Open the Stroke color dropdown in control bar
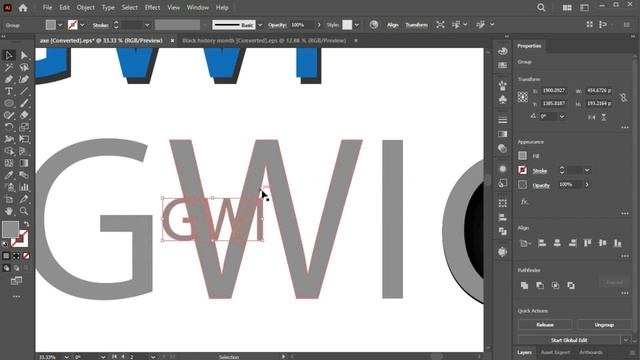640x360 pixels. click(82, 25)
